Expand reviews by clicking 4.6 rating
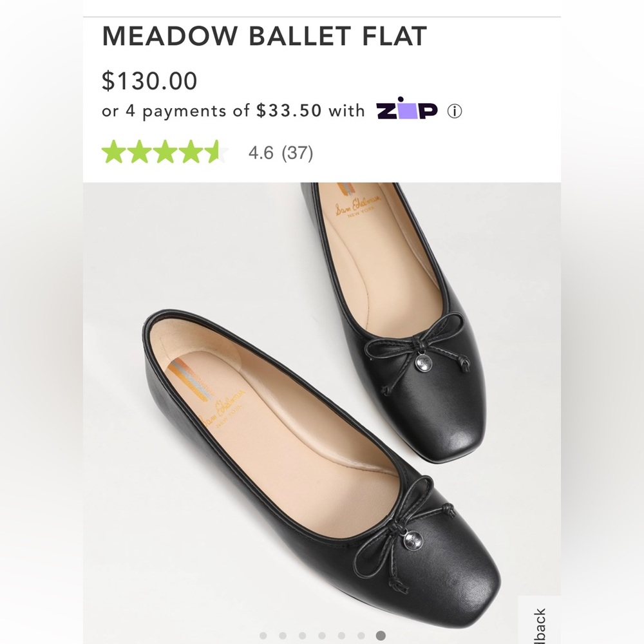 point(262,153)
